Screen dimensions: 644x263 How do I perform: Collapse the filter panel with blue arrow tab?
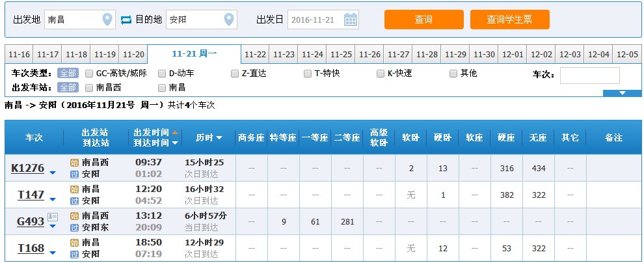[x=622, y=93]
